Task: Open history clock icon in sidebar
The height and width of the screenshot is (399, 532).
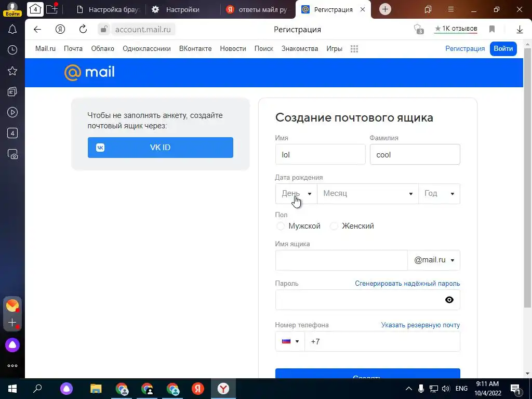Action: point(12,50)
